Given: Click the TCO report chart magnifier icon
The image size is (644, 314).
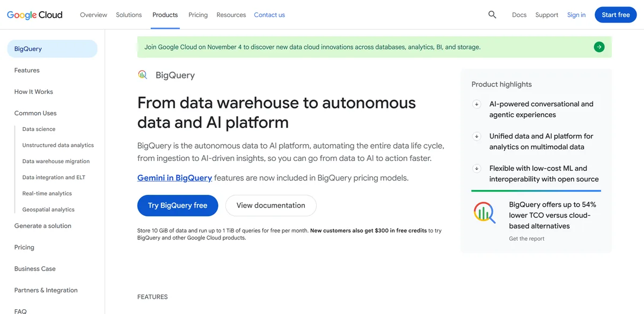Looking at the screenshot, I should 485,213.
